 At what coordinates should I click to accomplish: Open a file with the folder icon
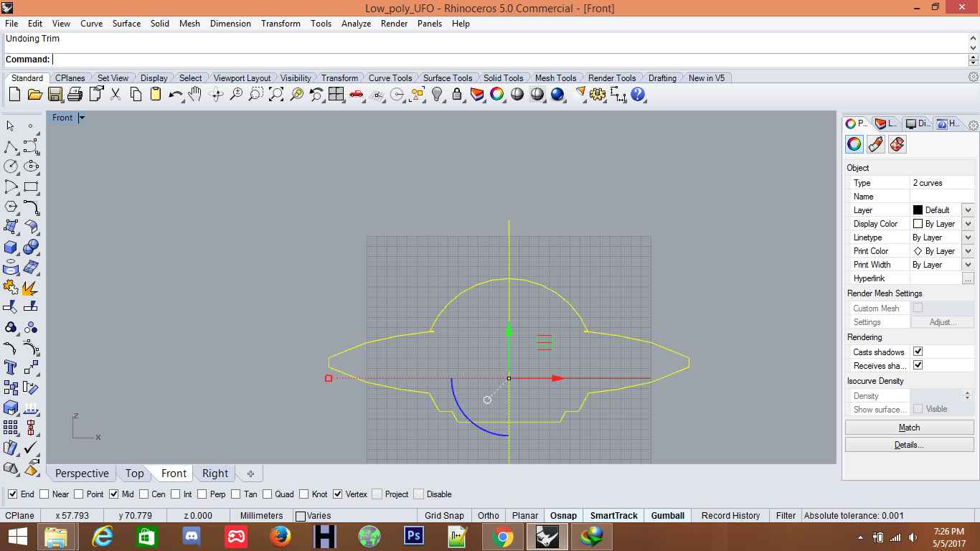(x=34, y=94)
